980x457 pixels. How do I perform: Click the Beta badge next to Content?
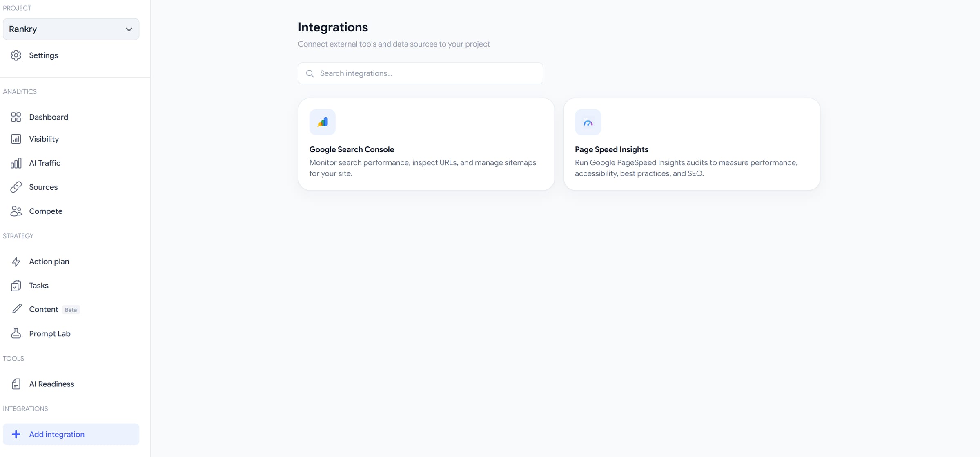(x=71, y=310)
